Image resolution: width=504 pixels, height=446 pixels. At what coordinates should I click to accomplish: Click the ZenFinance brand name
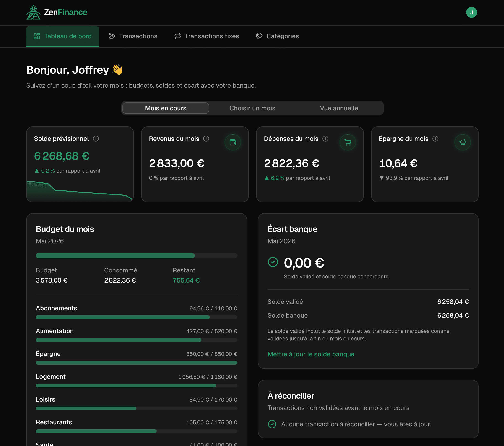pos(66,12)
